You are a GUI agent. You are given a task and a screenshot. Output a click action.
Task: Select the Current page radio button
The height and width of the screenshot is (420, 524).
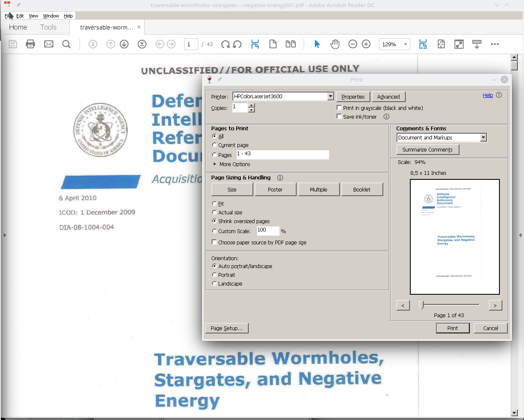(215, 145)
